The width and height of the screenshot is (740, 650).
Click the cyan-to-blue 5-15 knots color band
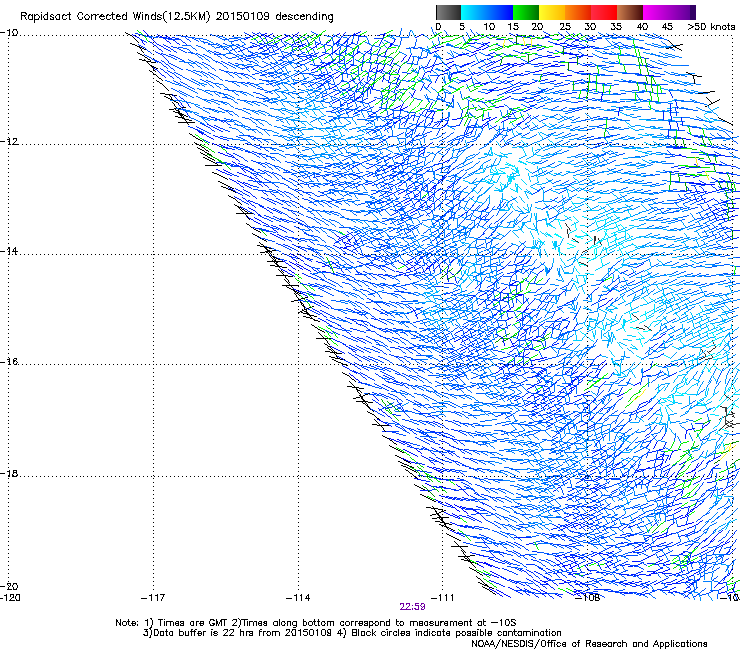coord(487,12)
